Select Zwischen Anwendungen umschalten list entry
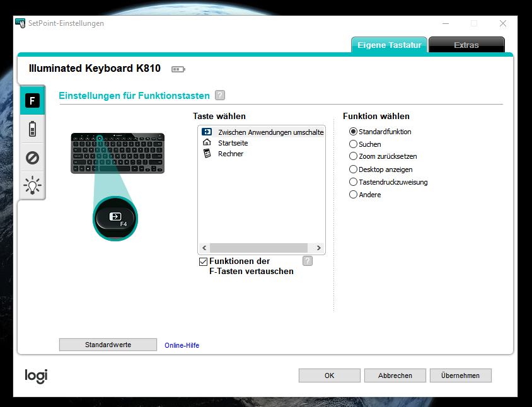 coord(262,132)
